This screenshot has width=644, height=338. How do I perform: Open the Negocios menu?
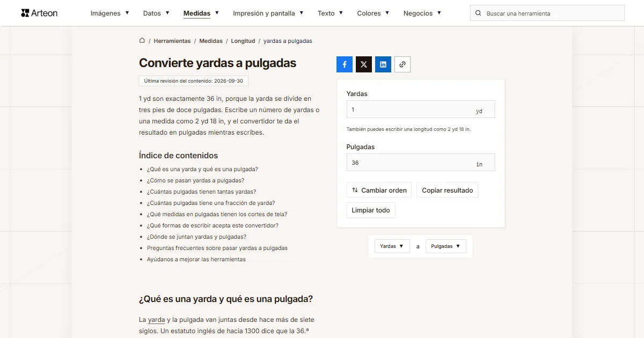422,13
